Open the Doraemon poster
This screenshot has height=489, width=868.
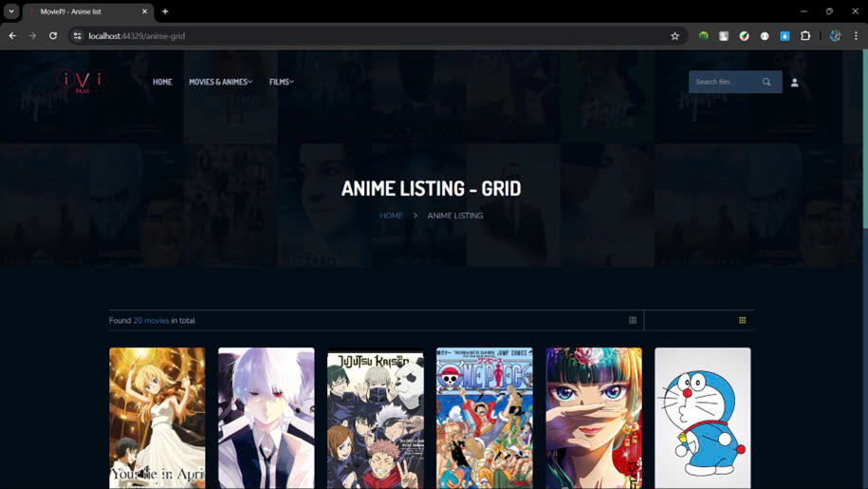[703, 418]
